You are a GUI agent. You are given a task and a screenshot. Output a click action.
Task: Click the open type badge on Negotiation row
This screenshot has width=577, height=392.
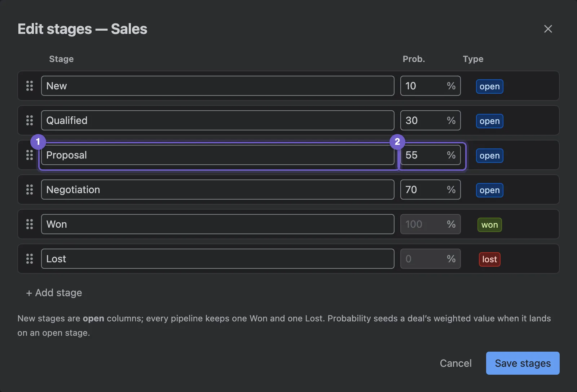[x=489, y=190]
